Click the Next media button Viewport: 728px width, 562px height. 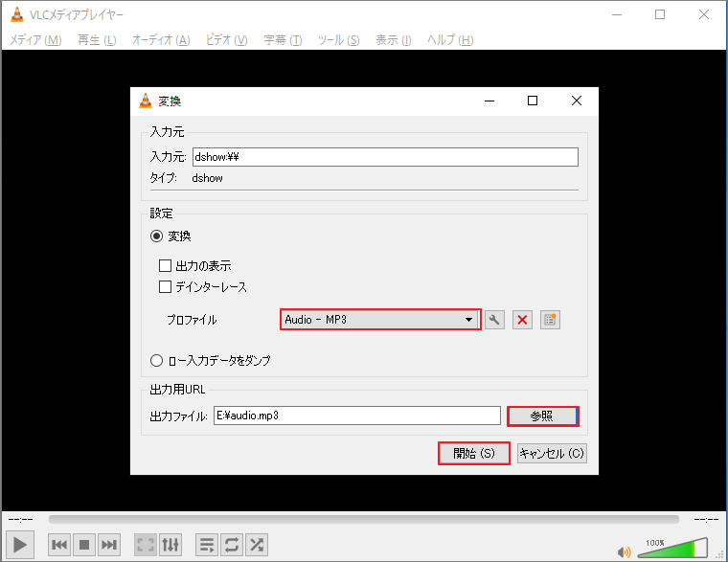[x=109, y=545]
